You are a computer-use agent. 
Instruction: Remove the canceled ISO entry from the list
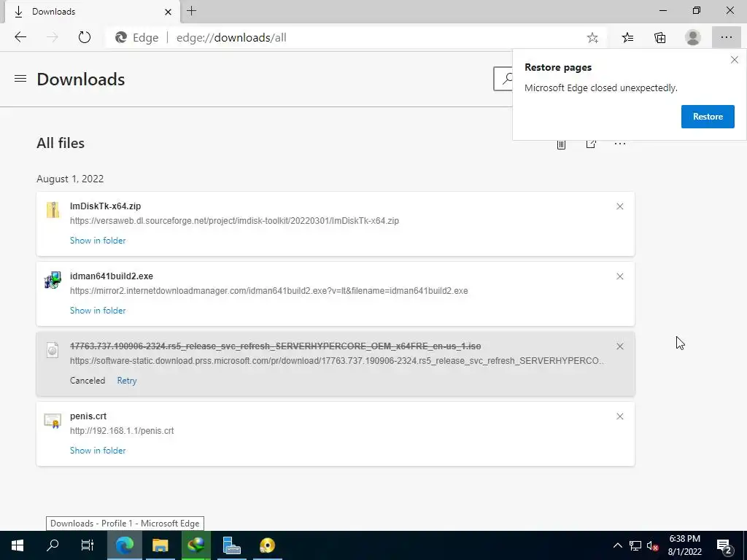620,346
